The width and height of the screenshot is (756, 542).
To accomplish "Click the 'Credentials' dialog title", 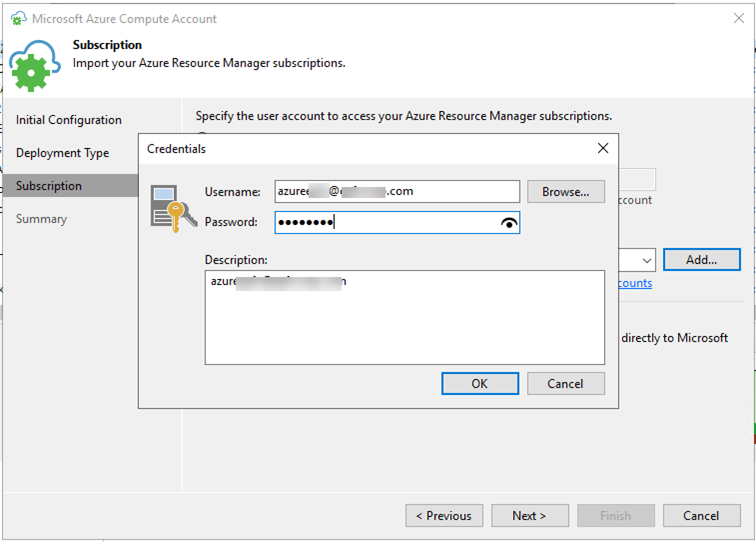I will pos(176,149).
